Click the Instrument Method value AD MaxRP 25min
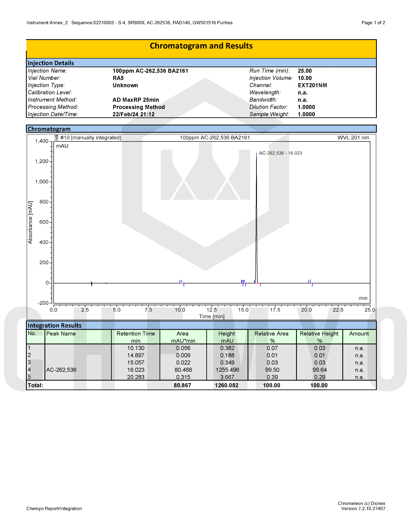Screen dimensions: 411x532 point(136,100)
